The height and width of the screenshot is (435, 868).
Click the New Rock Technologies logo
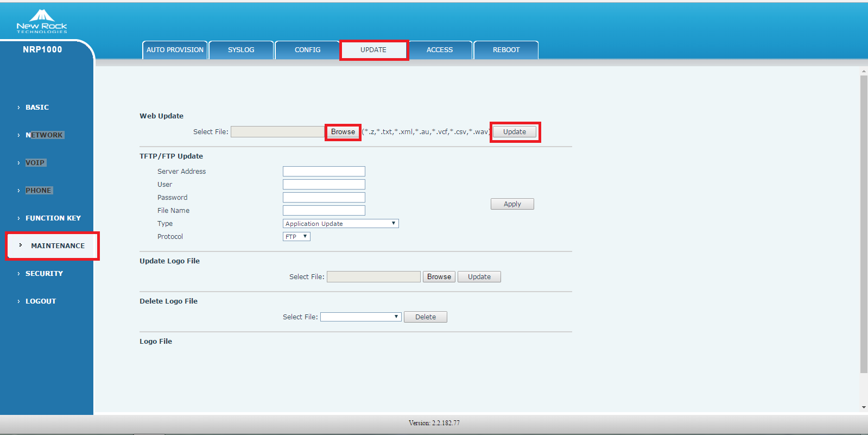coord(42,22)
